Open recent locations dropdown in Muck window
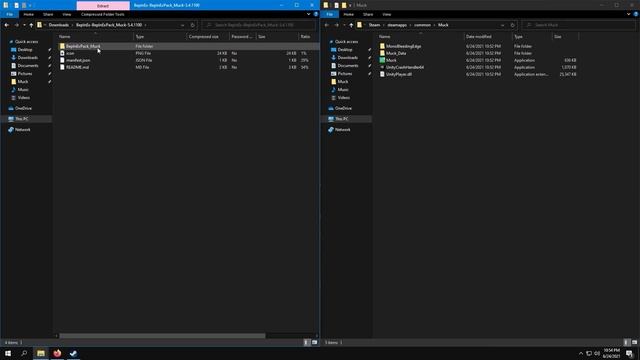640x360 pixels. tap(344, 25)
